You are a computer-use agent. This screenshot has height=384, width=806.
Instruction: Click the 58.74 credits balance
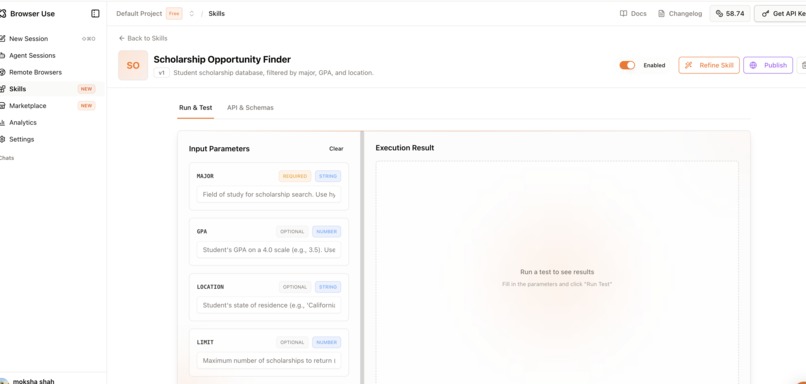(x=730, y=14)
